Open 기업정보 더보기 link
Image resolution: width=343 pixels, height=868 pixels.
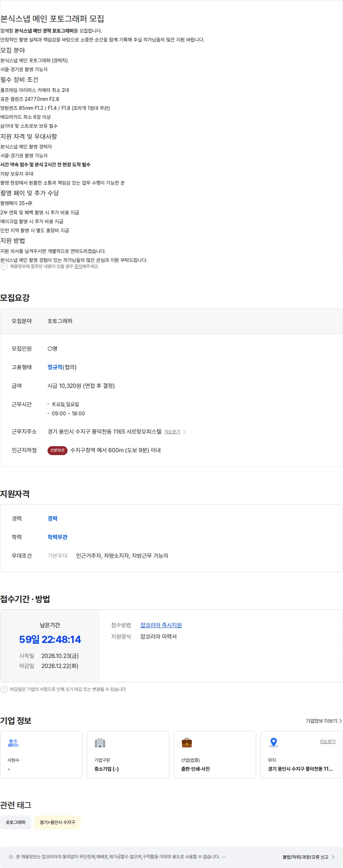pyautogui.click(x=322, y=721)
